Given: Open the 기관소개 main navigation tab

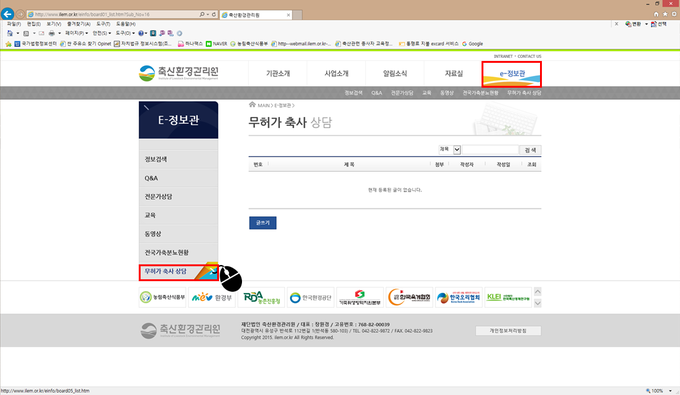Looking at the screenshot, I should [x=278, y=74].
